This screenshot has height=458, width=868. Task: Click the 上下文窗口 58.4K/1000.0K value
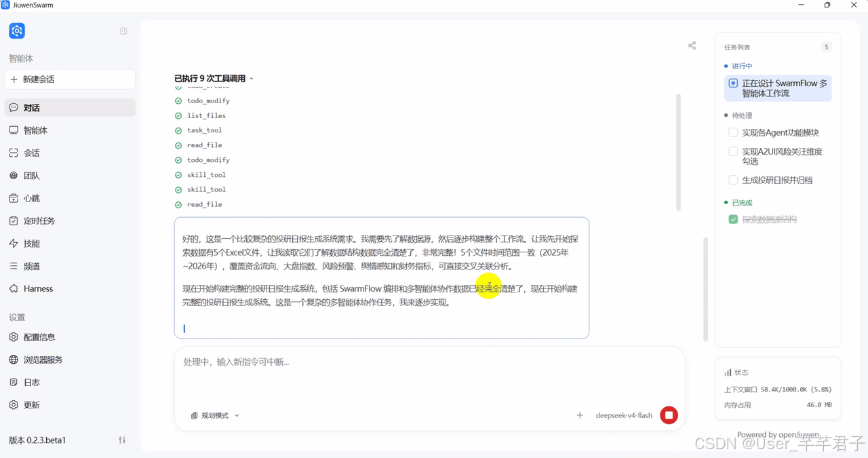click(795, 389)
